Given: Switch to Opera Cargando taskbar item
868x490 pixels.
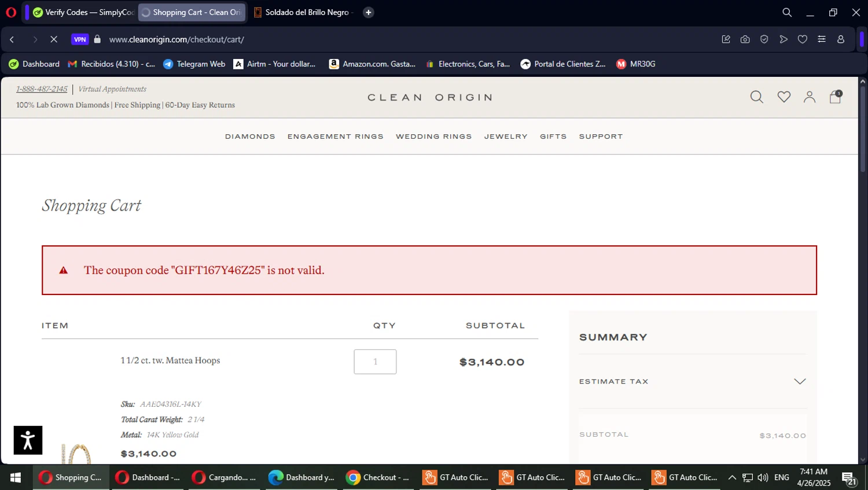Looking at the screenshot, I should [x=225, y=478].
